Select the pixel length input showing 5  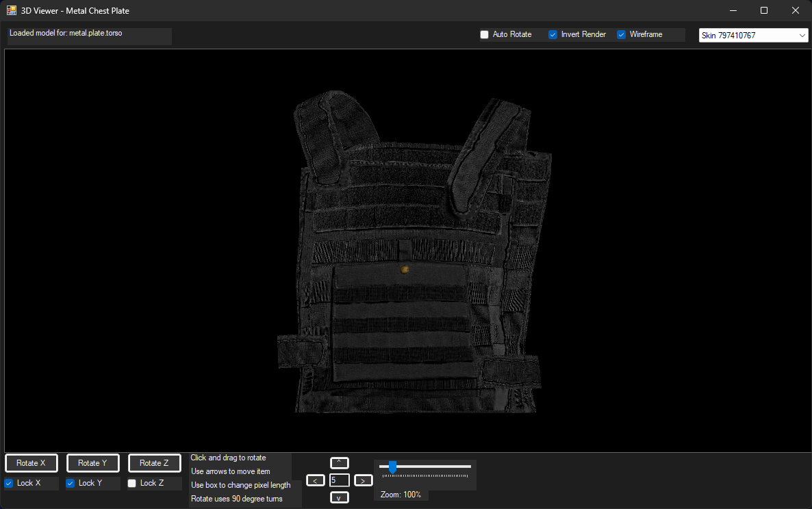[339, 480]
